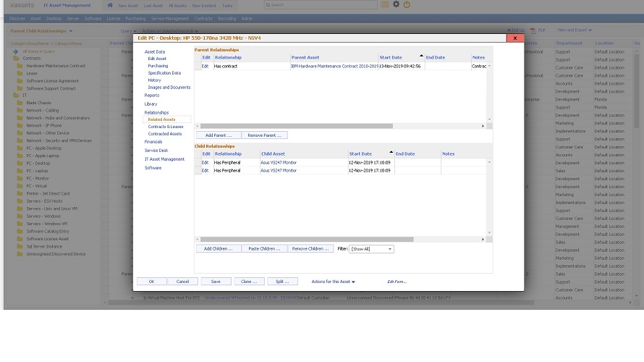Click the Save button
Viewport: 644px width, 362px height.
coord(216,281)
